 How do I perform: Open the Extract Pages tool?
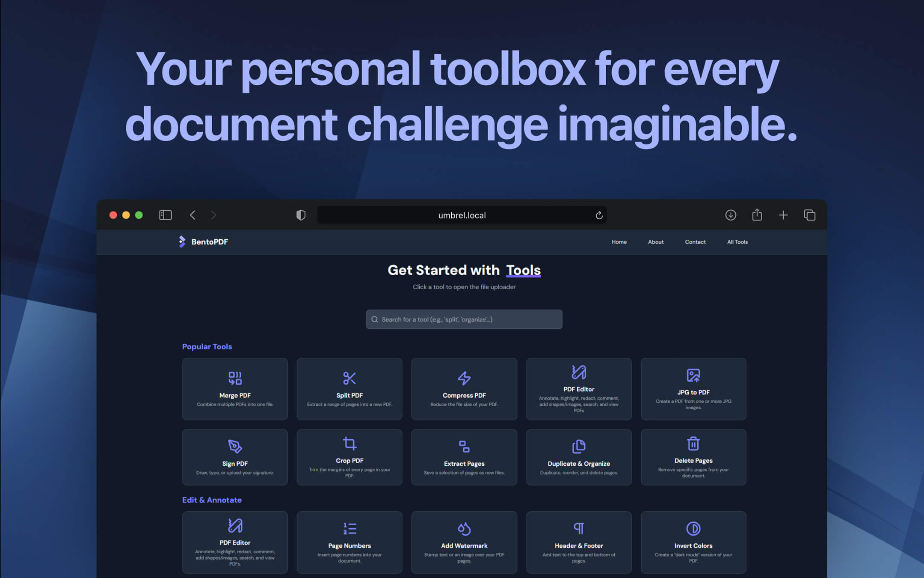(x=464, y=457)
